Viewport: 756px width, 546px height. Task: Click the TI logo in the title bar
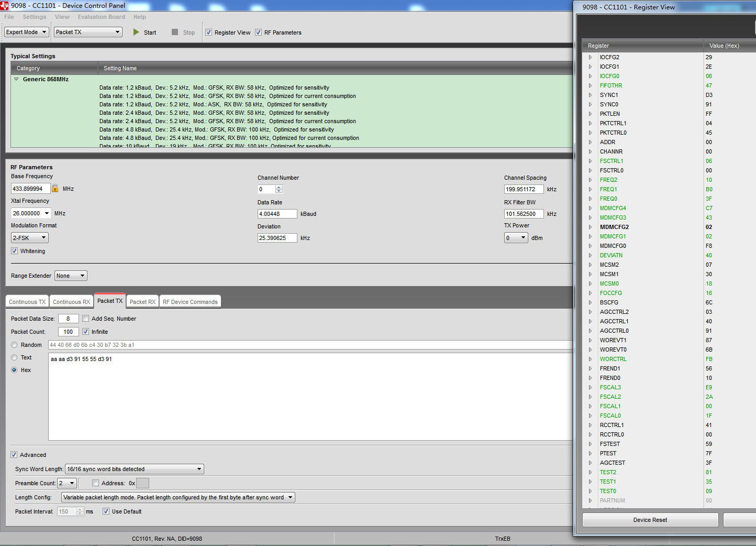click(5, 6)
